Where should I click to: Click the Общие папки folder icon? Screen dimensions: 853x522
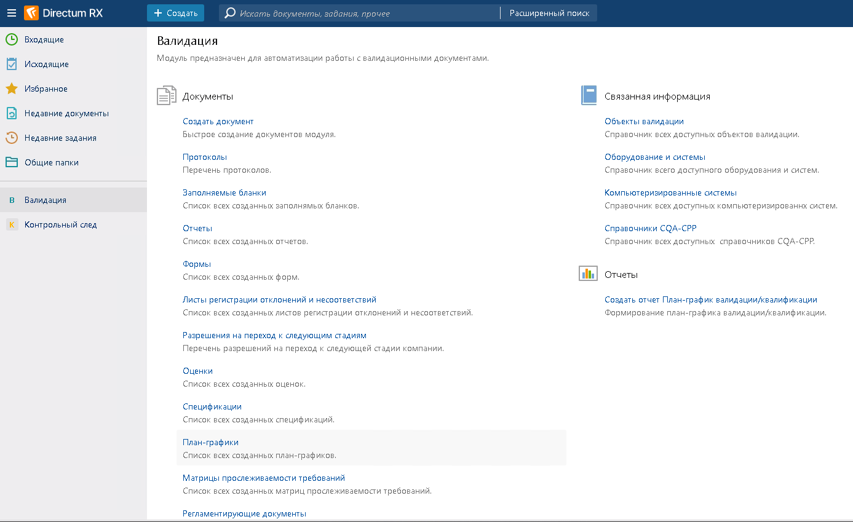coord(11,162)
